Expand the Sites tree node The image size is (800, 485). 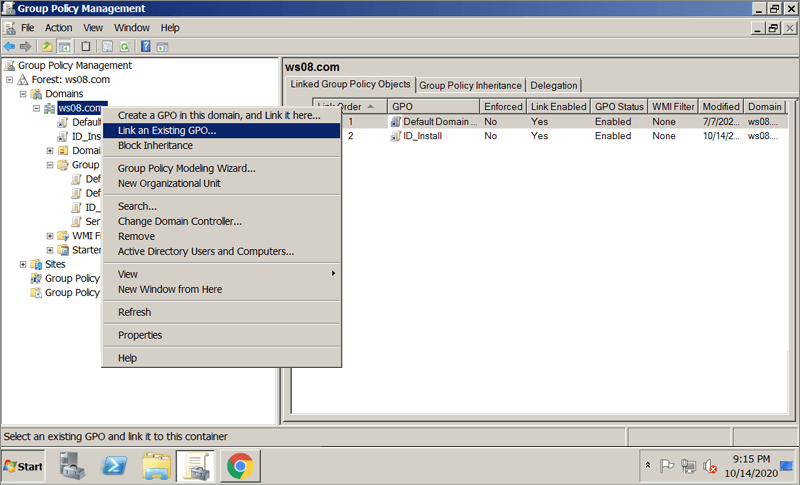click(x=23, y=264)
